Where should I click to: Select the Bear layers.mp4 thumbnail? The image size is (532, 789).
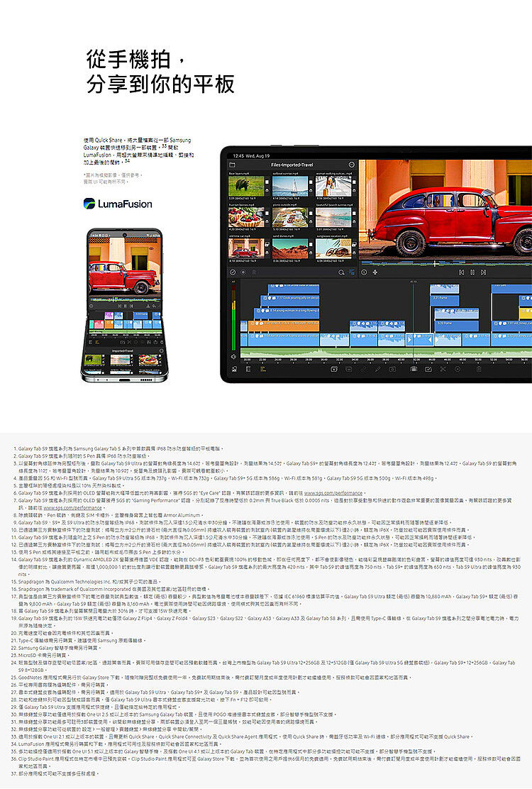coord(246,186)
